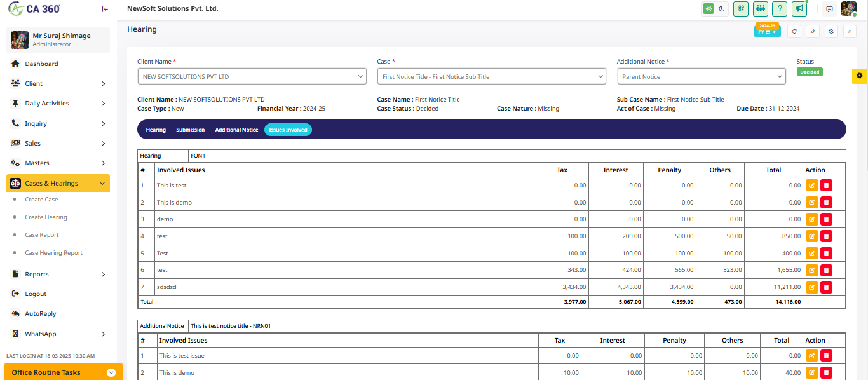Go to Dashboard in the sidebar
The image size is (868, 380).
point(58,64)
